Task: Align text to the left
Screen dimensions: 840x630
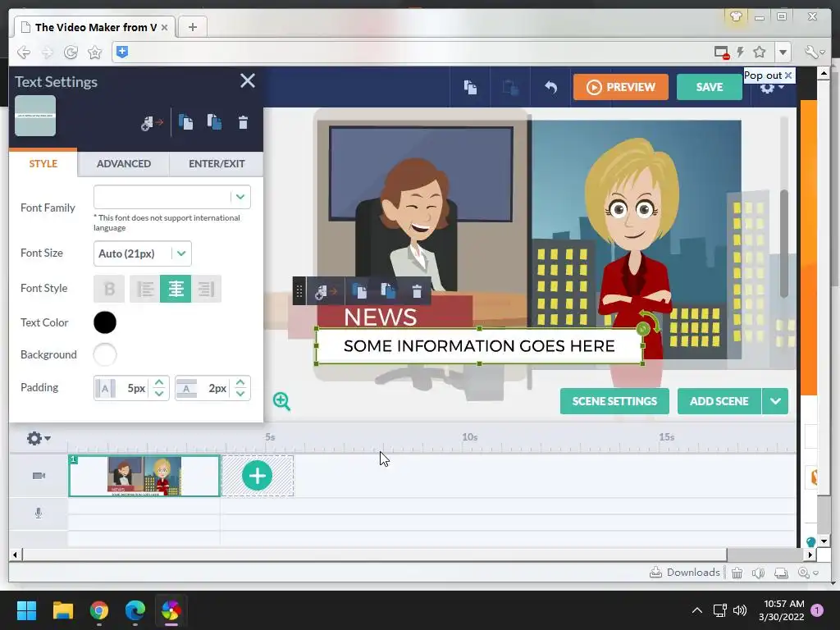Action: click(x=145, y=289)
